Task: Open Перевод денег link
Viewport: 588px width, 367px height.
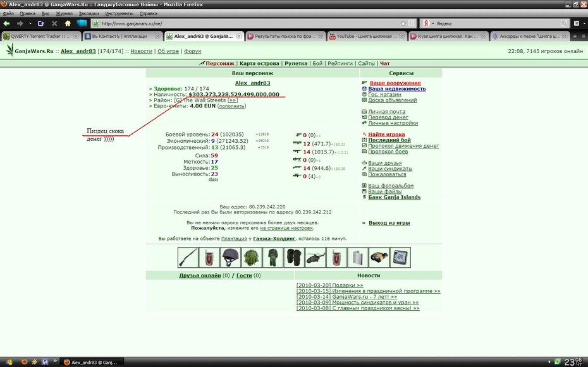Action: coord(388,117)
